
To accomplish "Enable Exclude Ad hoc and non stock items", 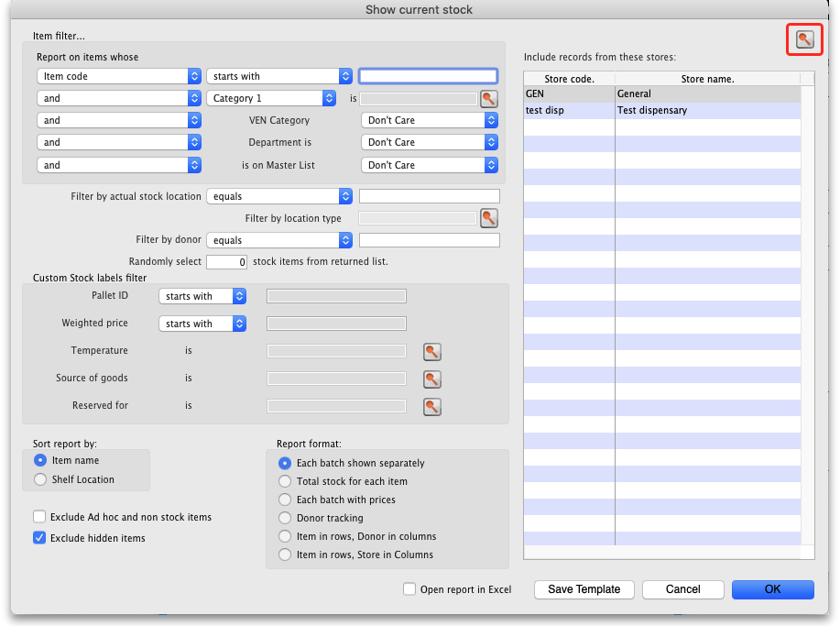I will [x=39, y=517].
